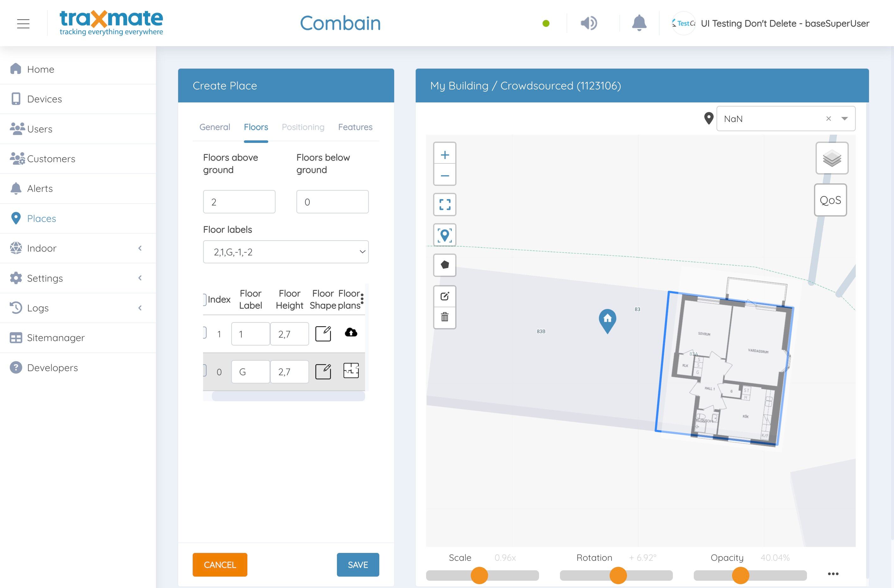The height and width of the screenshot is (588, 894).
Task: Click the center on location marker icon
Action: click(x=445, y=235)
